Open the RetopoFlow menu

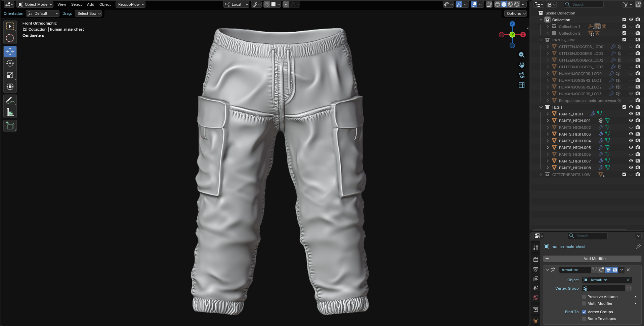[131, 4]
